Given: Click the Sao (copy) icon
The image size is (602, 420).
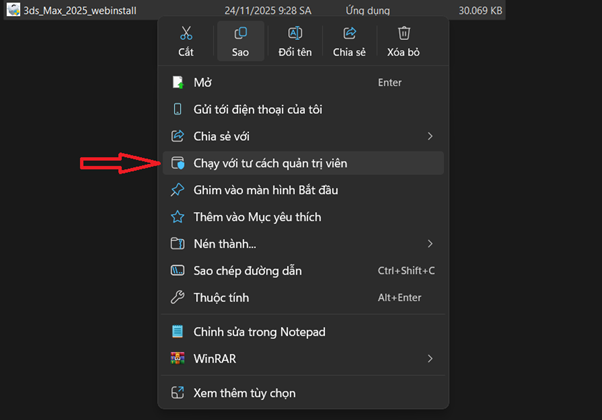Looking at the screenshot, I should 240,34.
